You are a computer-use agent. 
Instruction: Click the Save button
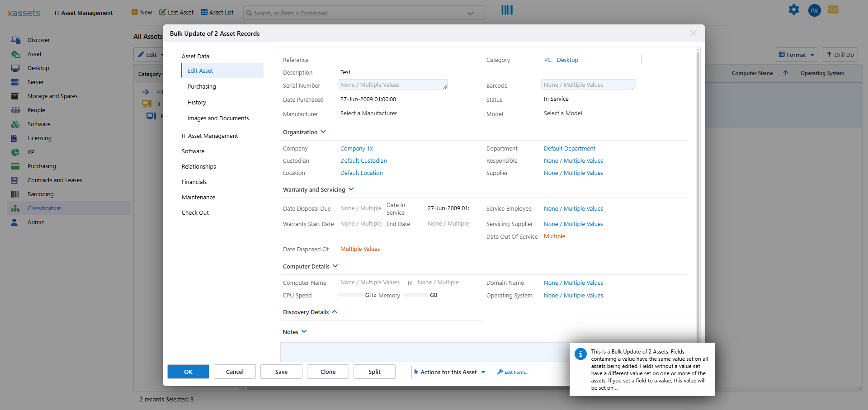[x=281, y=372]
